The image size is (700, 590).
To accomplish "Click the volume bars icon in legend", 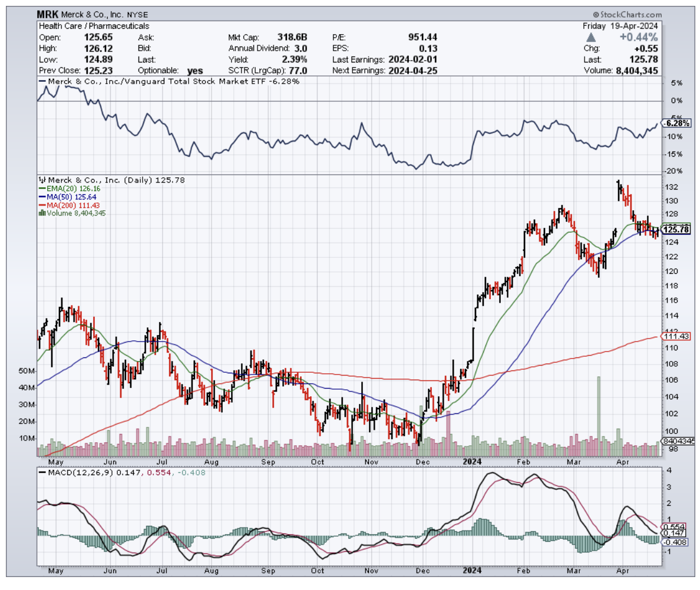I will pos(41,213).
